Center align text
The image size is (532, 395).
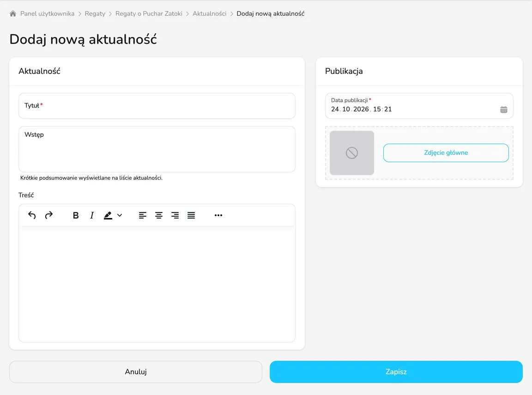point(159,215)
